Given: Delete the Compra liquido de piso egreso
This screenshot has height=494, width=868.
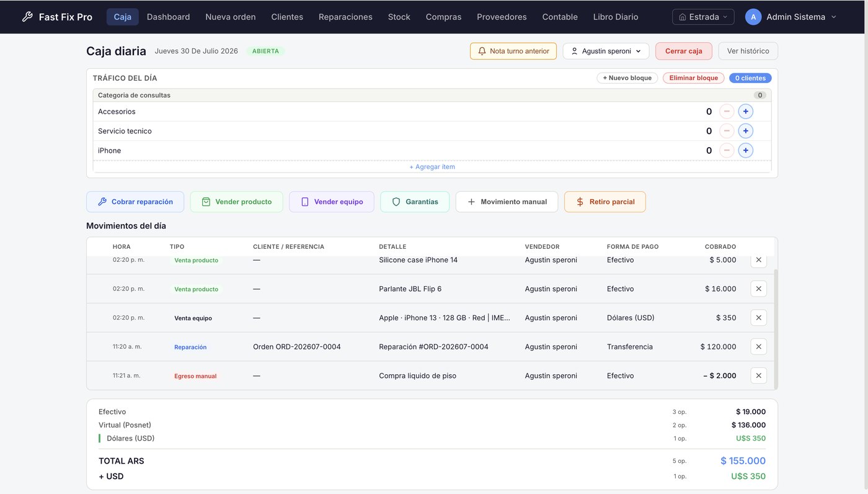Looking at the screenshot, I should (758, 375).
